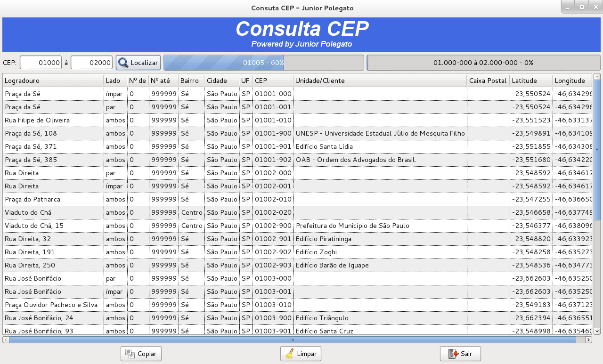Click the overall 0% progress indicator
This screenshot has width=603, height=364.
483,62
